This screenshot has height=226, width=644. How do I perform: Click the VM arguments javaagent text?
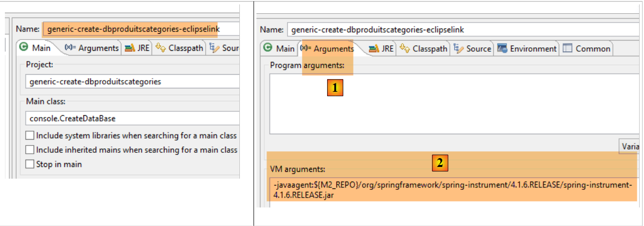tap(452, 190)
